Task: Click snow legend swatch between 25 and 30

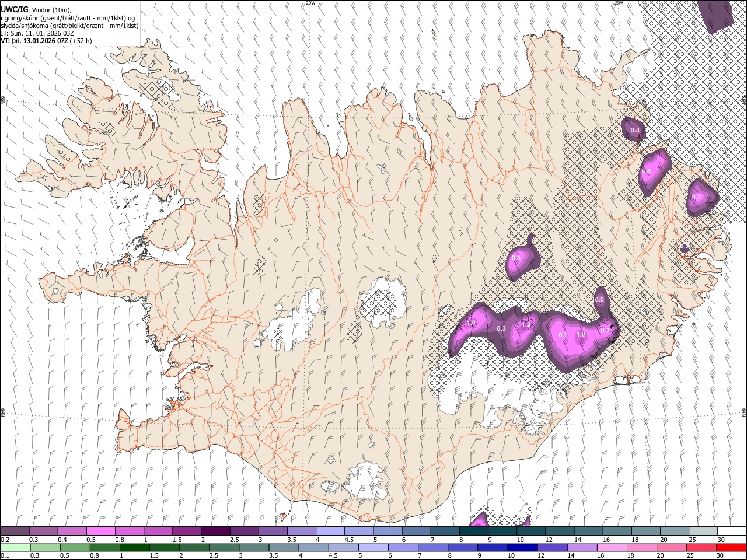Action: [704, 531]
